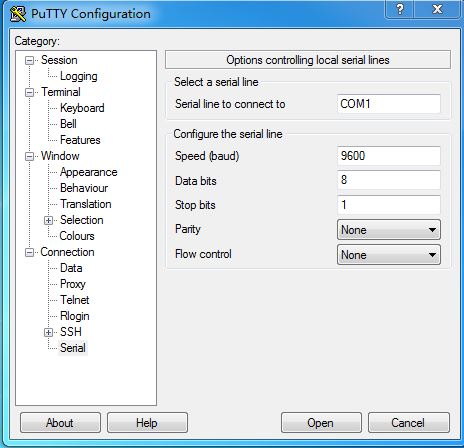This screenshot has height=448, width=464.
Task: Focus the Stop bits field
Action: click(389, 205)
